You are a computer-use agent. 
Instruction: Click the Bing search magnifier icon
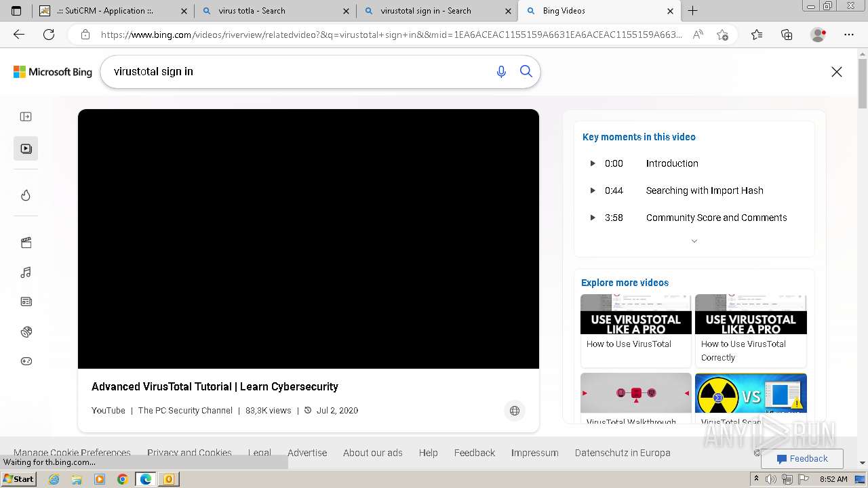pyautogui.click(x=526, y=71)
